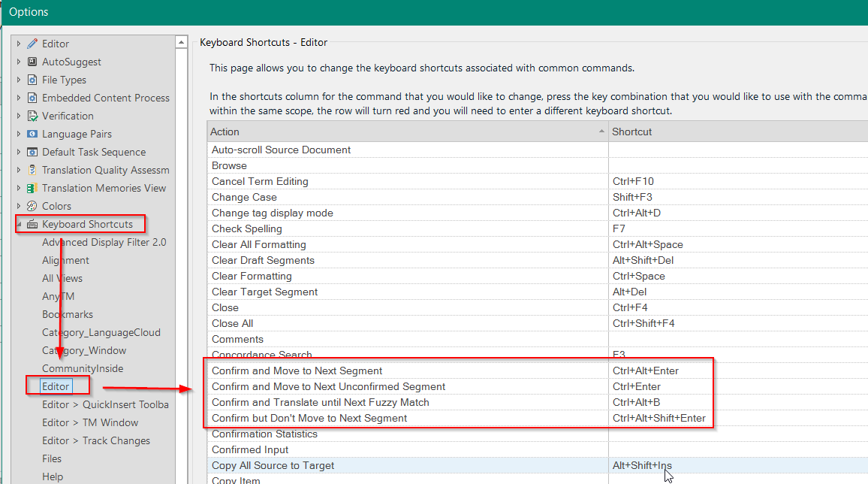Expand the Translation Quality Assessment arrow
The height and width of the screenshot is (484, 868).
[18, 170]
